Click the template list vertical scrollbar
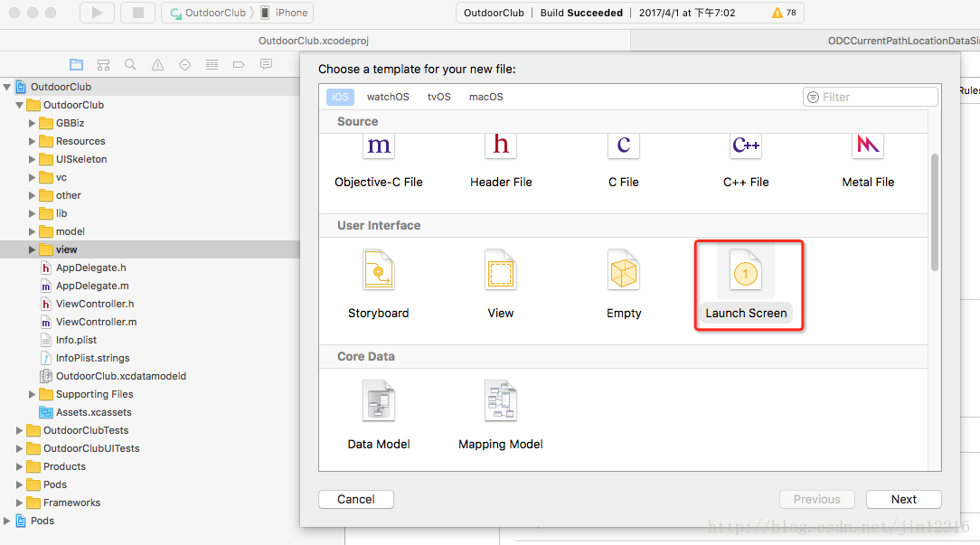980x545 pixels. pyautogui.click(x=935, y=211)
